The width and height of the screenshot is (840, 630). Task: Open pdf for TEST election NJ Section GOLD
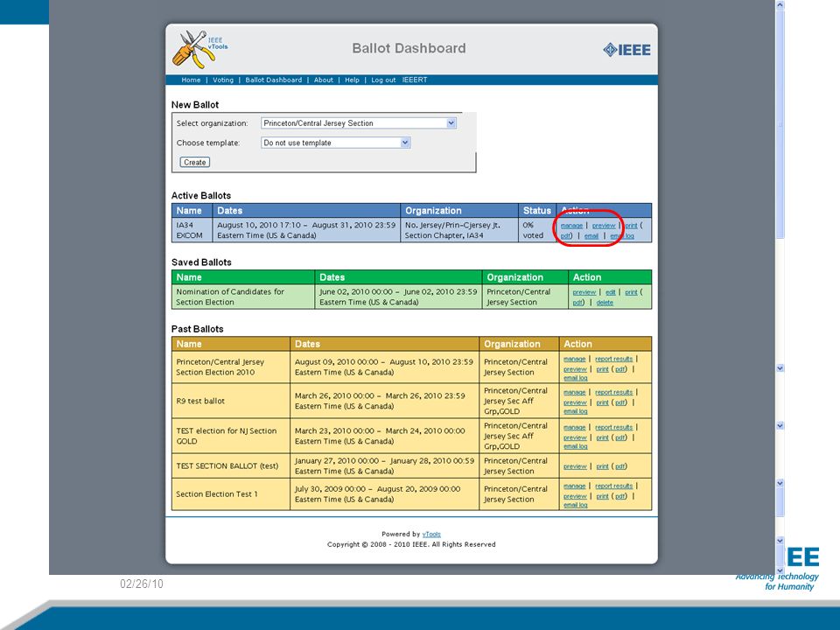click(x=619, y=437)
